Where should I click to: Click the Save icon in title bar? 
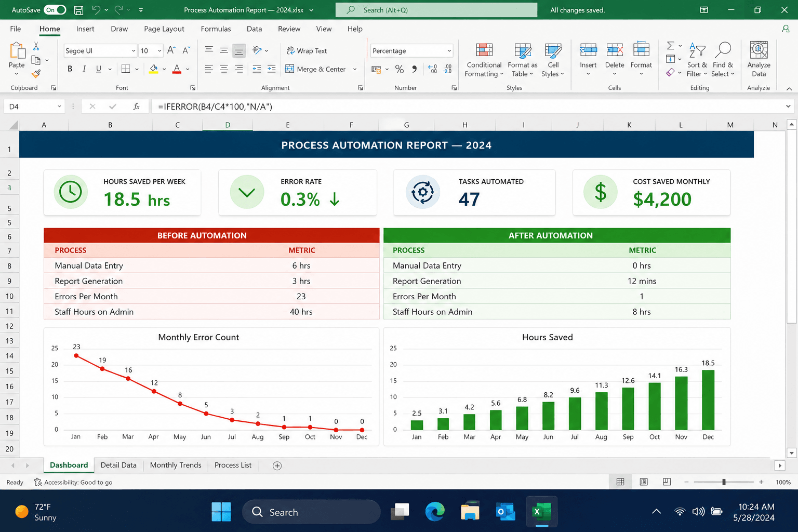tap(78, 10)
